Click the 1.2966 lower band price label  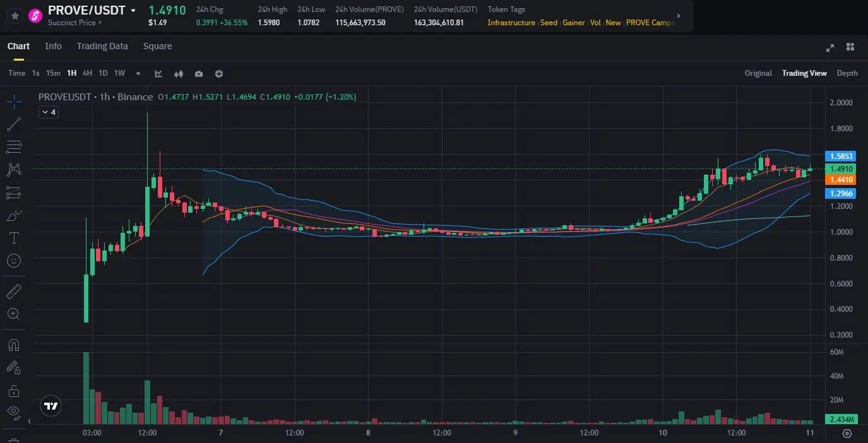[841, 194]
